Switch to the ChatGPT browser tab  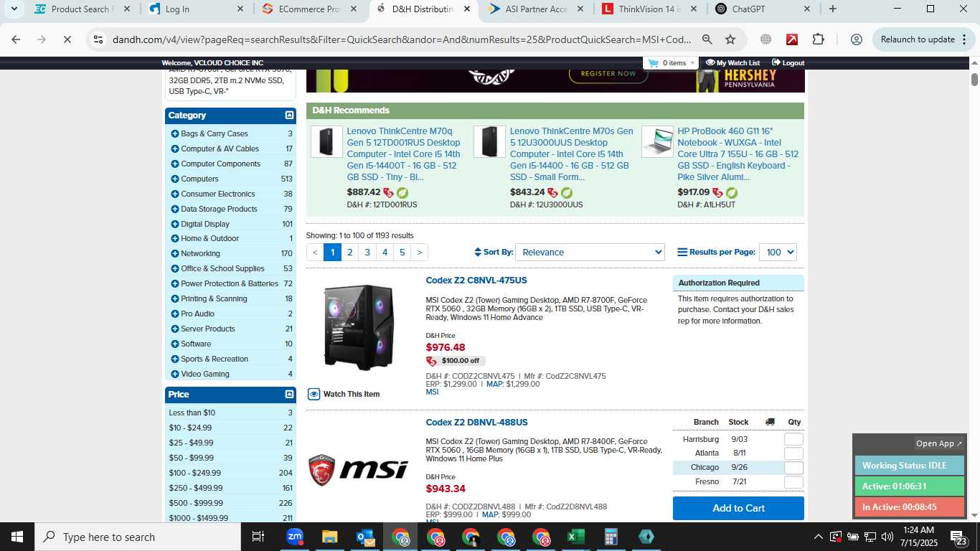pyautogui.click(x=763, y=9)
